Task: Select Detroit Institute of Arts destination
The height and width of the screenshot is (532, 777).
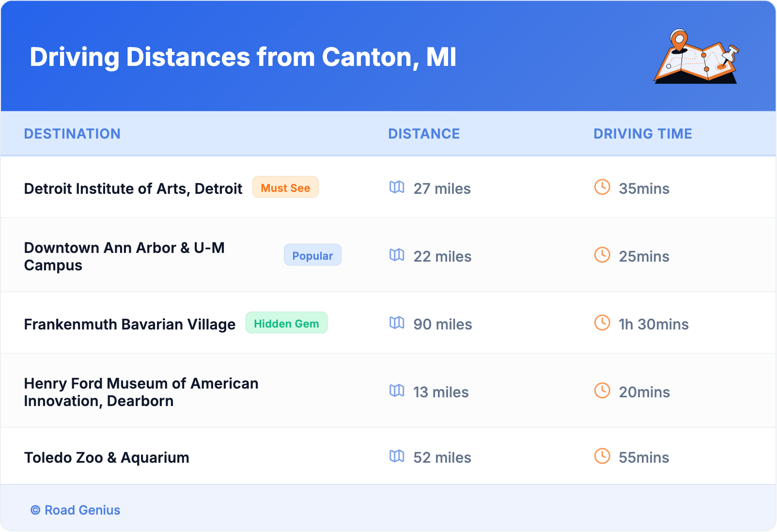Action: [133, 188]
